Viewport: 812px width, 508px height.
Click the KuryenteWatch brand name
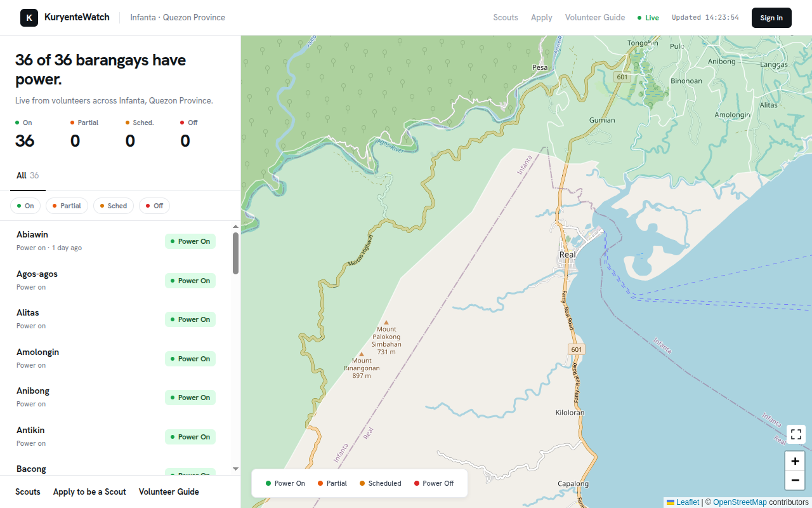point(77,18)
